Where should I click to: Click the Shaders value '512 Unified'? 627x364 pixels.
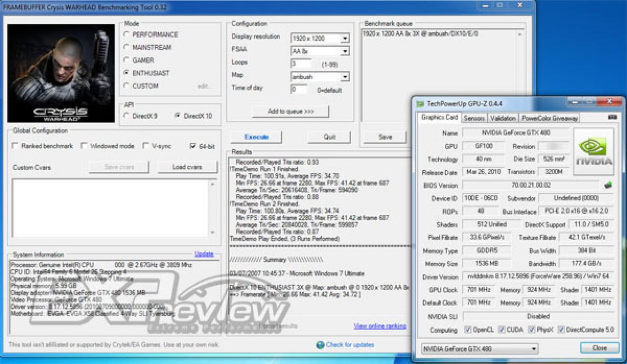(492, 224)
